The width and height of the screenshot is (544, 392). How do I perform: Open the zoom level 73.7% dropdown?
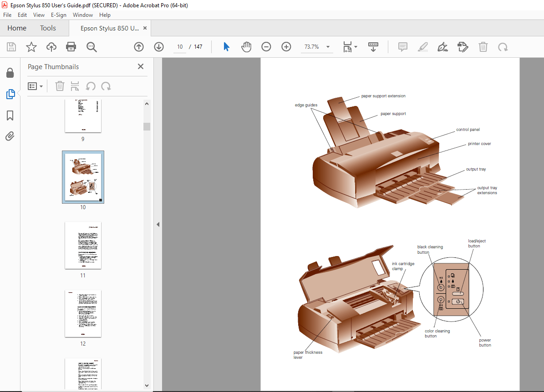[x=317, y=47]
